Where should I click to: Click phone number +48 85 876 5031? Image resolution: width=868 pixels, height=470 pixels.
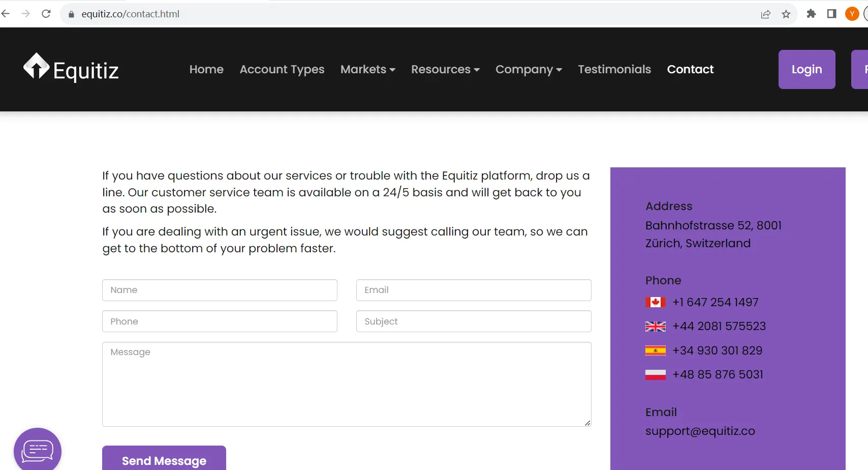(x=718, y=374)
